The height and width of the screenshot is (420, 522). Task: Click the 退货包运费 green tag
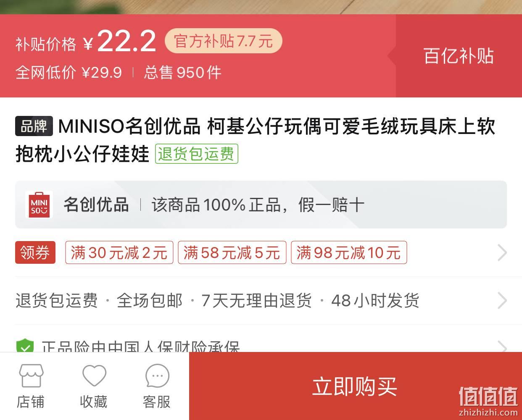[196, 154]
